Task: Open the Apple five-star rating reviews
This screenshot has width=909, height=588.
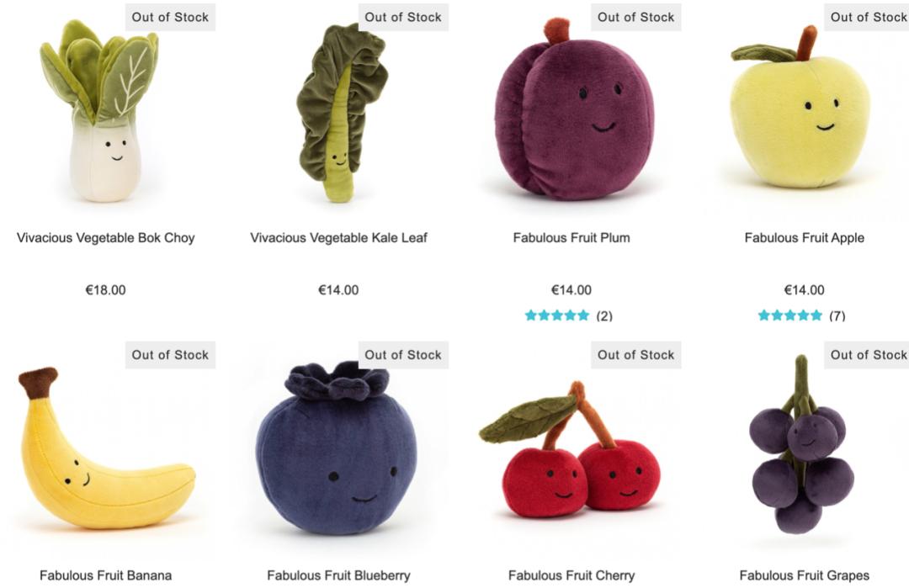Action: [790, 315]
